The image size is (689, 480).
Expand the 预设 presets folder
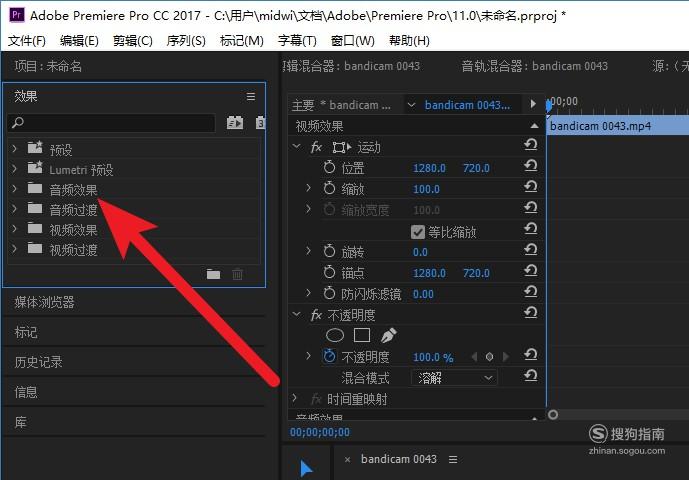(x=15, y=149)
